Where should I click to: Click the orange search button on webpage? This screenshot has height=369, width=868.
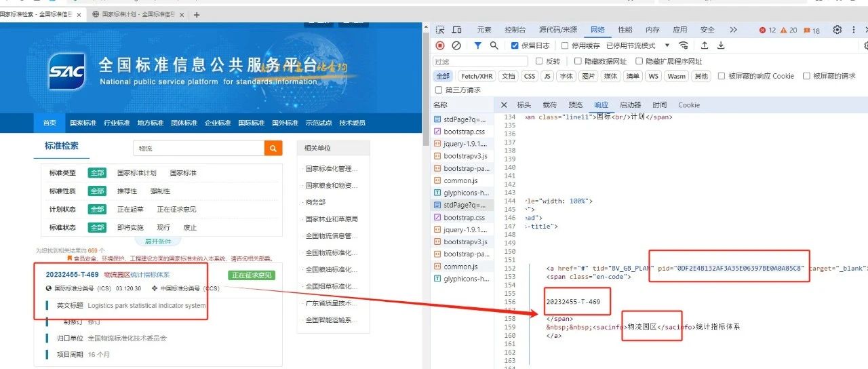[273, 149]
